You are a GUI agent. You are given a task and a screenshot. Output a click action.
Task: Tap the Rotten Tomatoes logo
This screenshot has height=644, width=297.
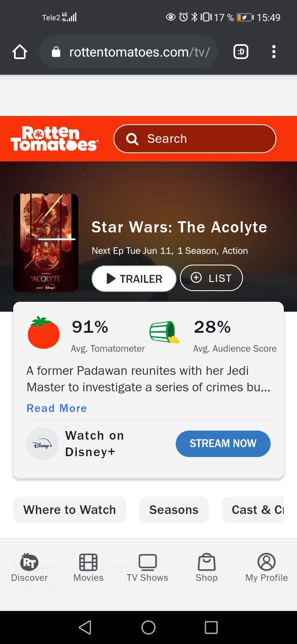coord(54,139)
